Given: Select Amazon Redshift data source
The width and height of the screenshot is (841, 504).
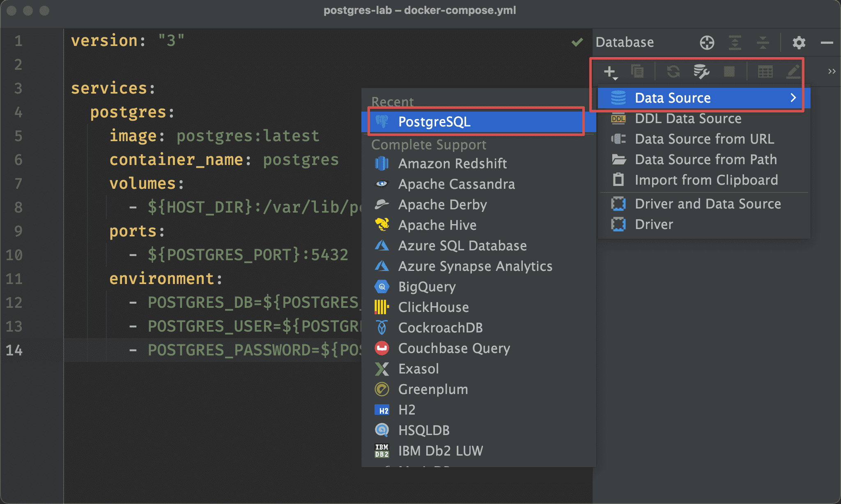Looking at the screenshot, I should coord(478,164).
